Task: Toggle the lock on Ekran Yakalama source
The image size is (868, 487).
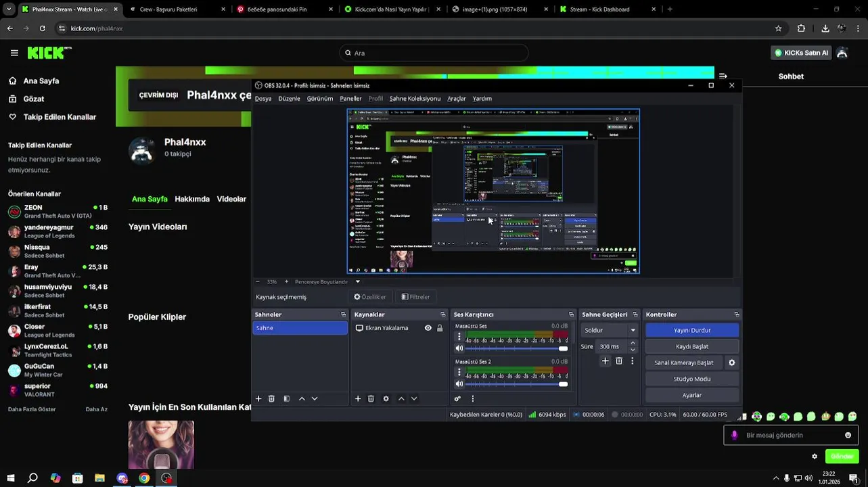Action: 440,328
